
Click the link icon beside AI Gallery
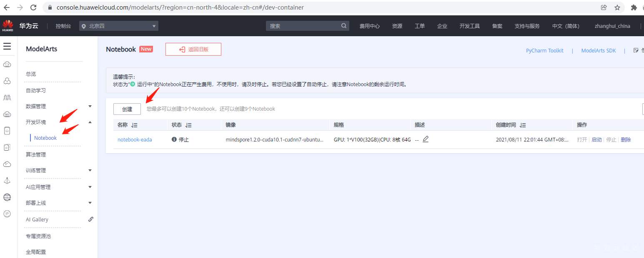point(91,219)
